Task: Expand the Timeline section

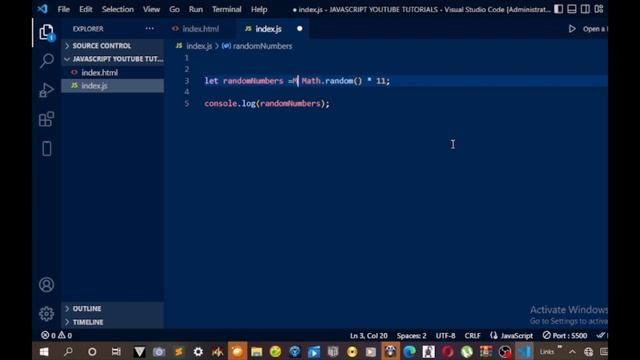Action: [x=113, y=322]
